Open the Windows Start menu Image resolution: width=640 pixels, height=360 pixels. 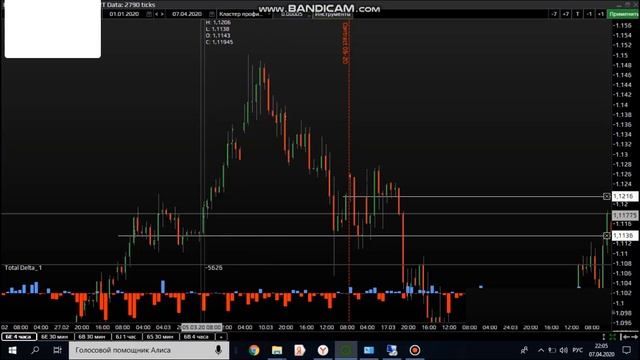(12, 350)
